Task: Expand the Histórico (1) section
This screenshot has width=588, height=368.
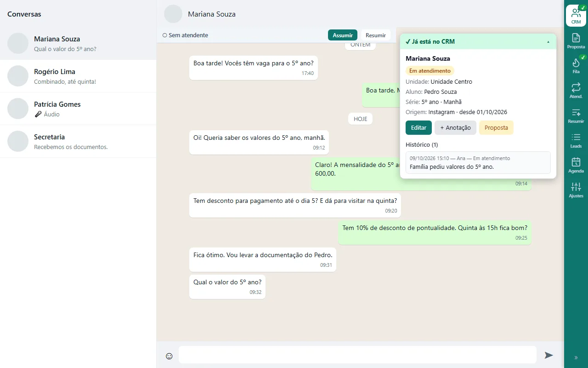Action: pos(422,144)
